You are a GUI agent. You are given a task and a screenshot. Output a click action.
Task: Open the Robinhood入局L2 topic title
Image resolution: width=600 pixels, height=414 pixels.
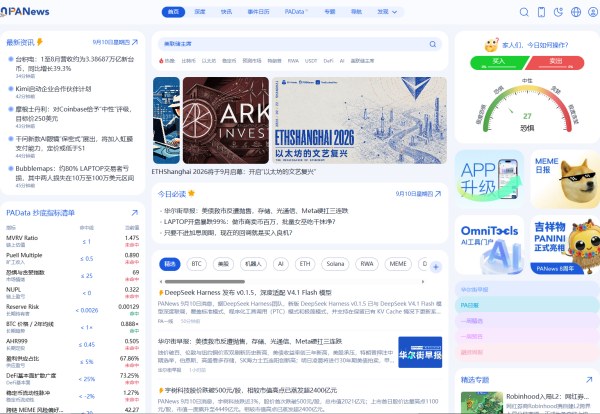tap(548, 396)
